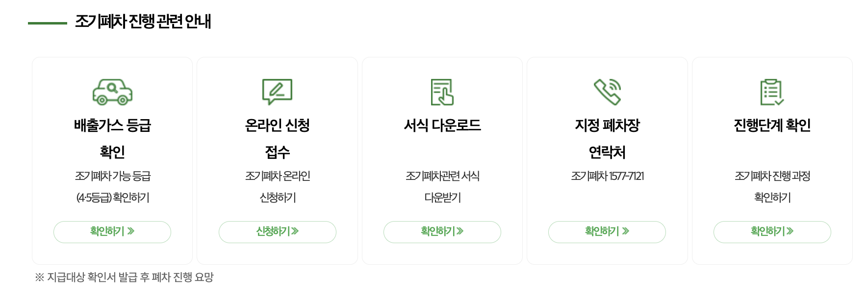868x301 pixels.
Task: Open 확인하기 under 진행단계 확인
Action: pos(772,232)
